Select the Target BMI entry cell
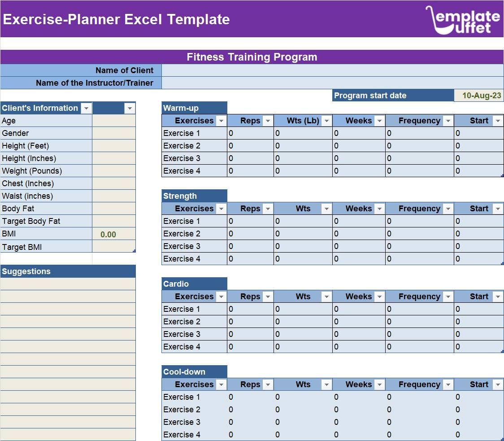This screenshot has height=441, width=504. 114,247
